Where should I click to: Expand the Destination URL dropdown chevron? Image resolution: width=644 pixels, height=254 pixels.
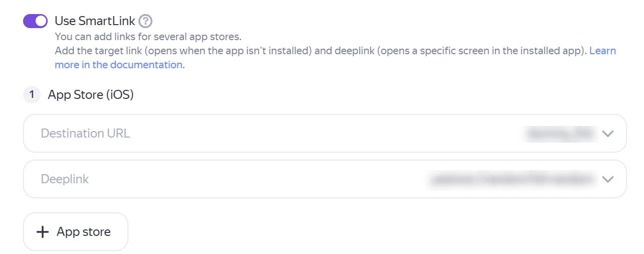pos(608,134)
